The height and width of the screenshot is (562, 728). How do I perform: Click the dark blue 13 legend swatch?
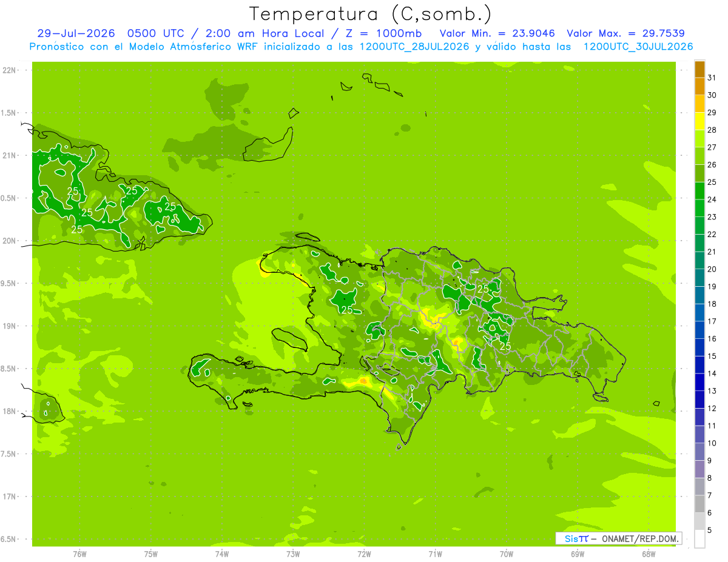click(x=699, y=383)
